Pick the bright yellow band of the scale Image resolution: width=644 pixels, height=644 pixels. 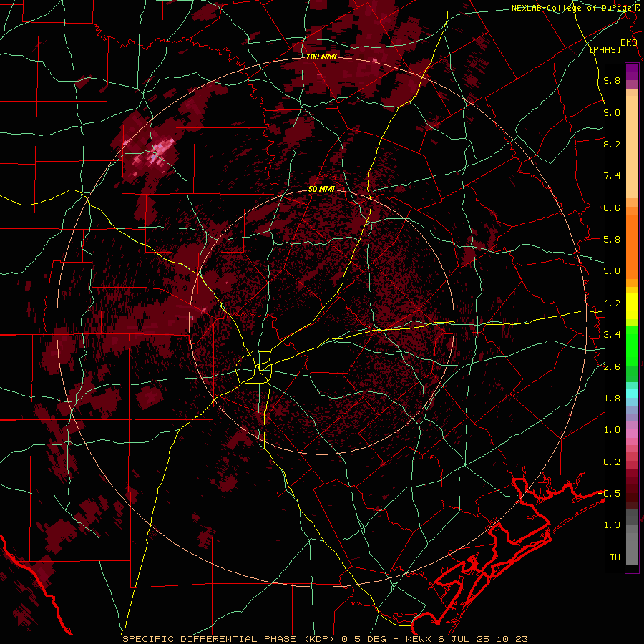pyautogui.click(x=632, y=306)
